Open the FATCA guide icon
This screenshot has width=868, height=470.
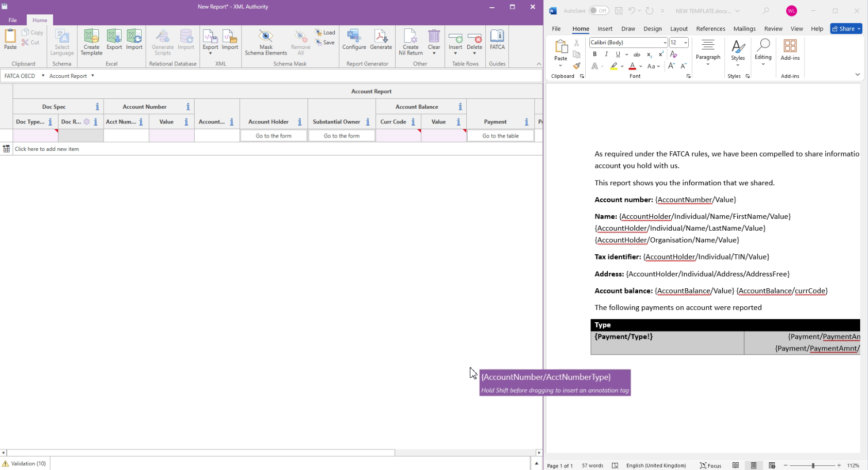(x=497, y=40)
